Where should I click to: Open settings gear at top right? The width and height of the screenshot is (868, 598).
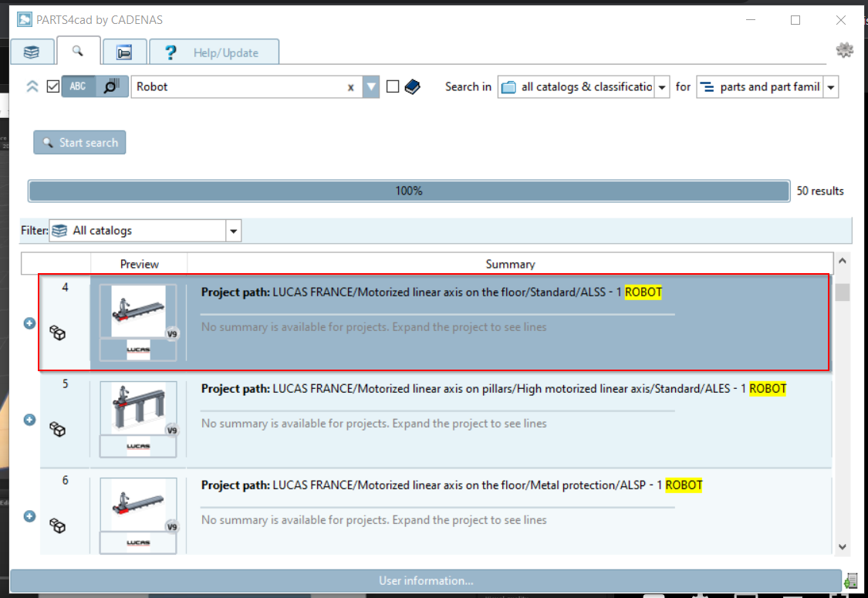click(x=844, y=50)
